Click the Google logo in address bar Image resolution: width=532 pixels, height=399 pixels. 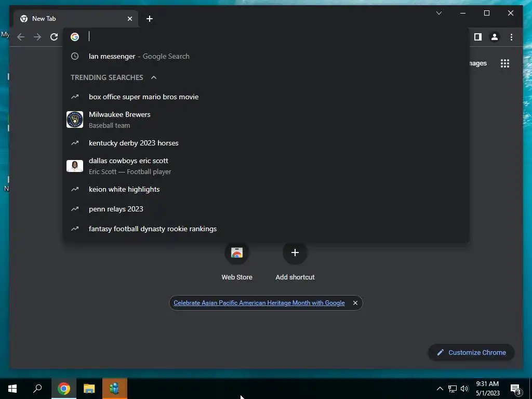click(x=75, y=37)
